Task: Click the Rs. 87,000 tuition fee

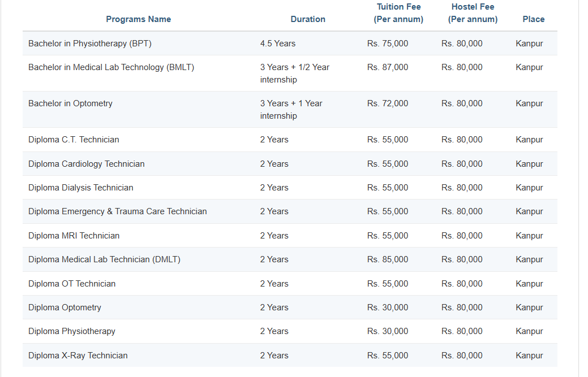Action: (x=388, y=67)
